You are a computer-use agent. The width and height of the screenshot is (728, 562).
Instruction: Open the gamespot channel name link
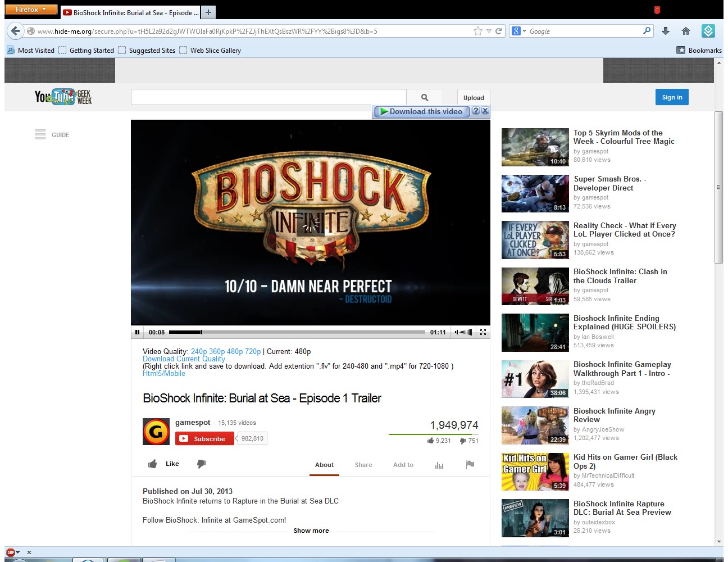[193, 422]
